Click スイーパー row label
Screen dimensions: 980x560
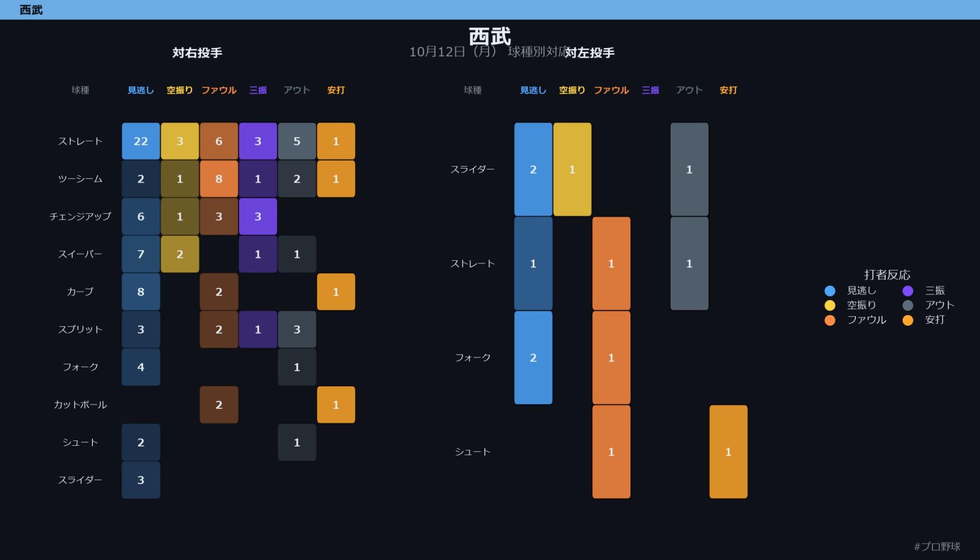point(80,254)
